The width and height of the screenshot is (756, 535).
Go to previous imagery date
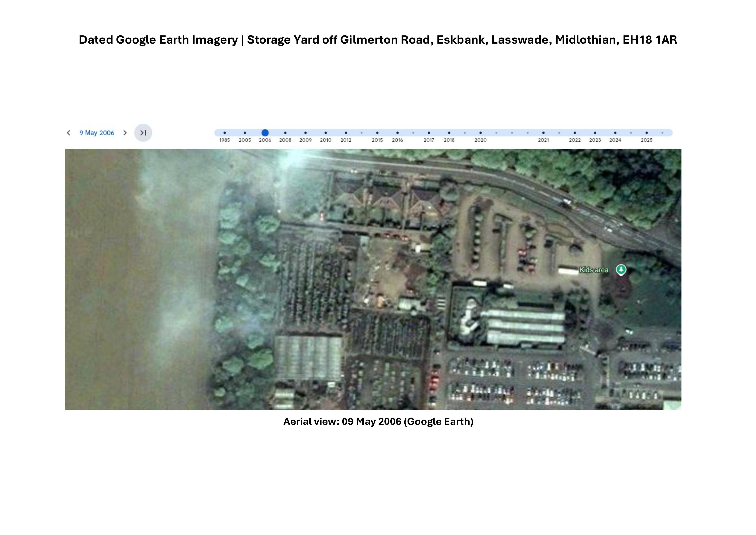[x=68, y=133]
